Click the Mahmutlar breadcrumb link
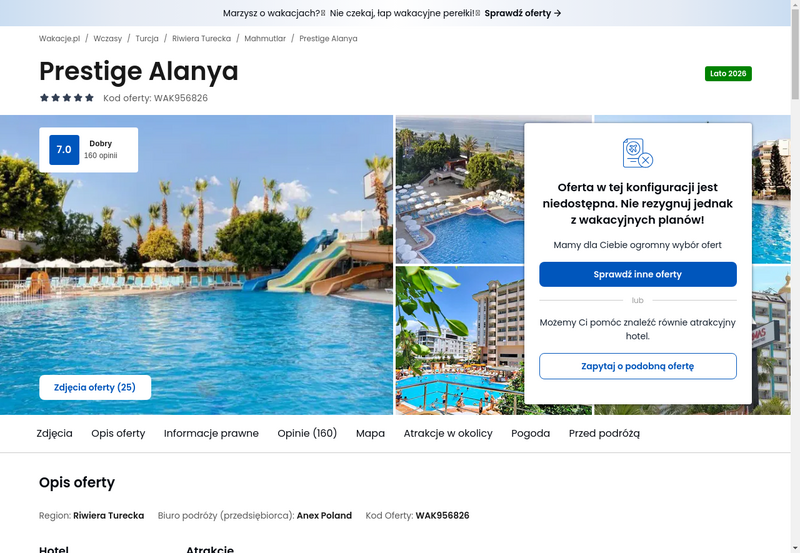This screenshot has height=553, width=800. [x=265, y=38]
